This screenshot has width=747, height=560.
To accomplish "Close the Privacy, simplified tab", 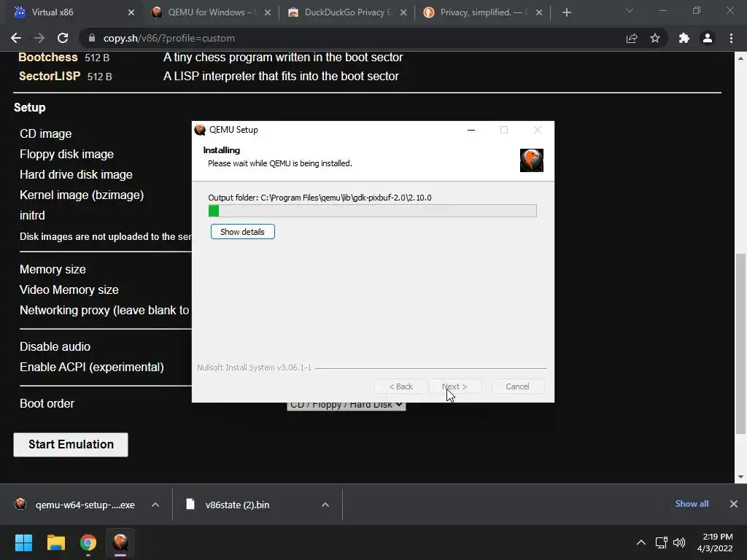I will tap(539, 12).
